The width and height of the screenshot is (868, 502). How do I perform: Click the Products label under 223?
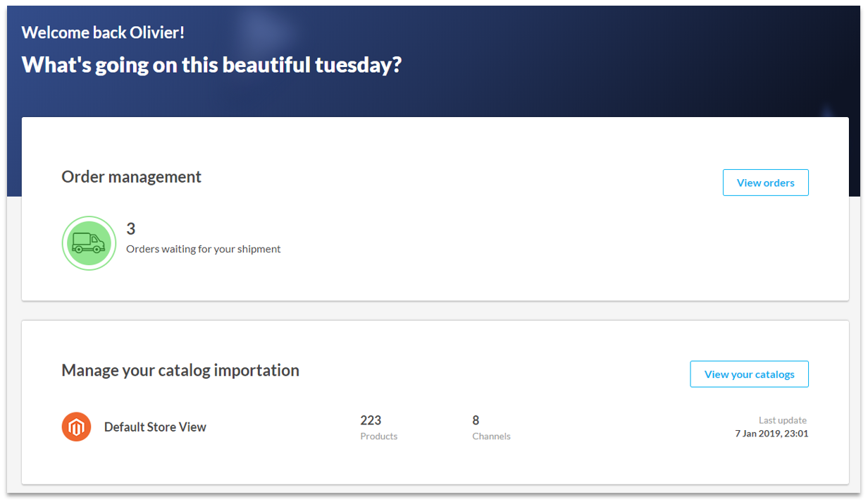(379, 436)
